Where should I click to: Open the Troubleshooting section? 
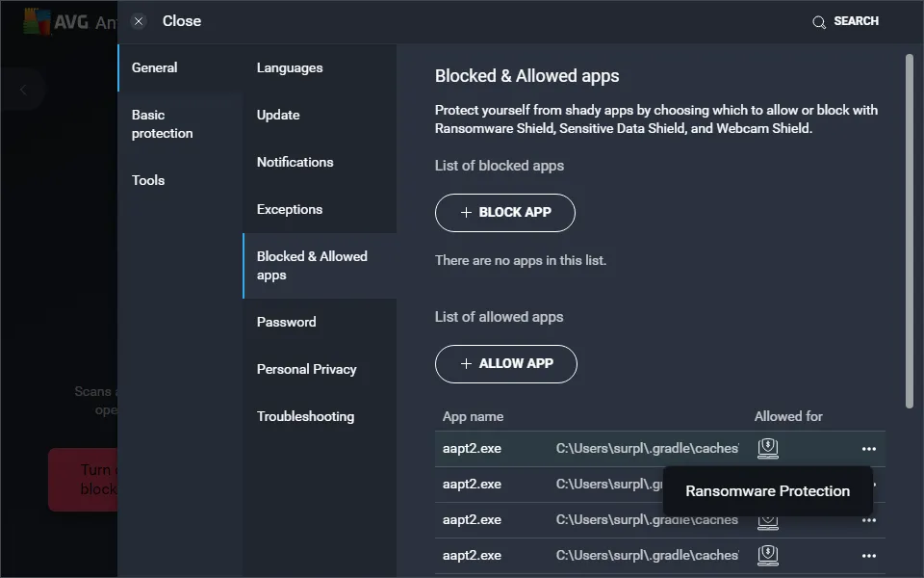305,416
